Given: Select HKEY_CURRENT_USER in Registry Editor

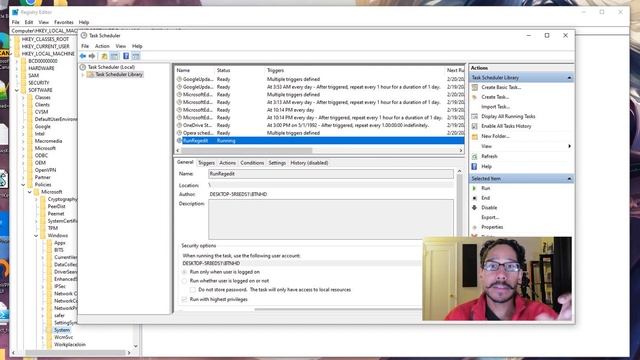Looking at the screenshot, I should click(45, 47).
